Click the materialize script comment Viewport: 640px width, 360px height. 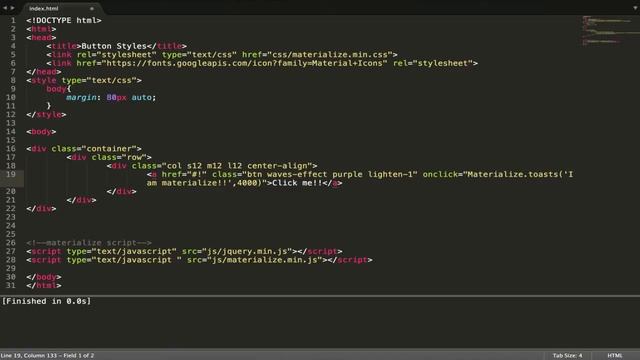tap(89, 243)
